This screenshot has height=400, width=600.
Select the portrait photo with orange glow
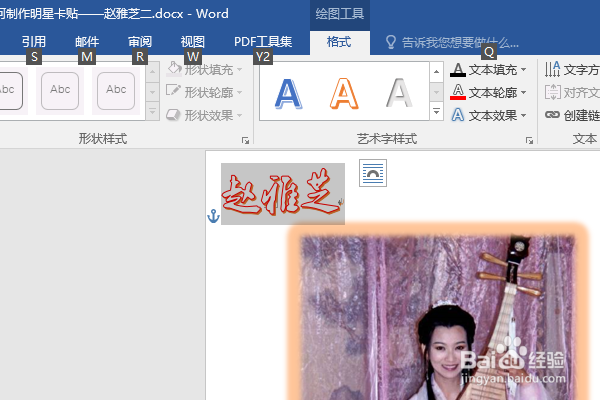pyautogui.click(x=438, y=311)
